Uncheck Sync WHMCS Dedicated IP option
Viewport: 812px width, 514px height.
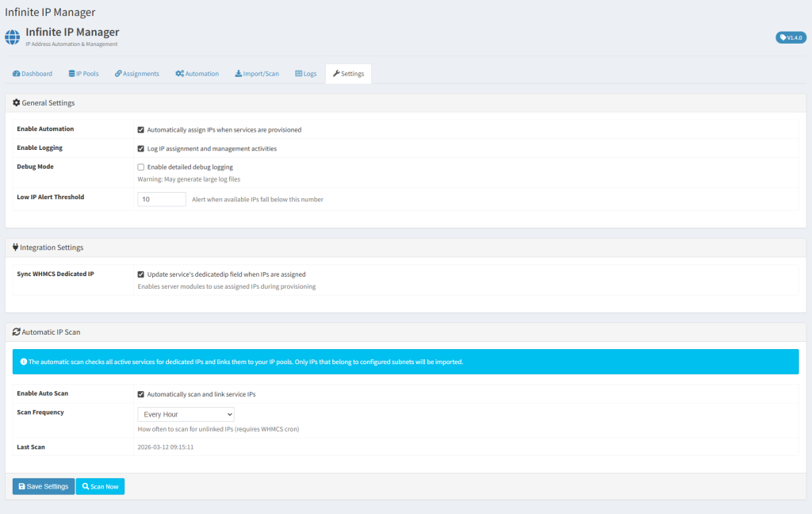tap(140, 274)
